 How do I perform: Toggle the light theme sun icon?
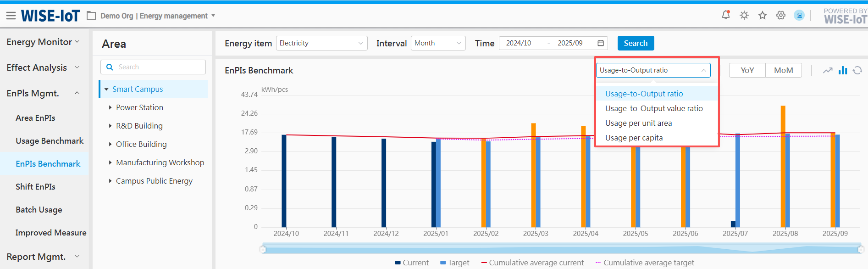click(x=744, y=16)
